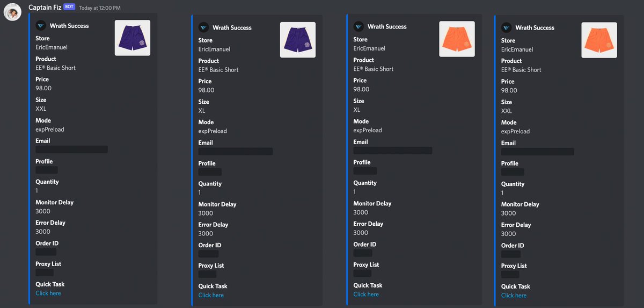The width and height of the screenshot is (644, 308).
Task: Click expPreload mode in purple XL embed
Action: [x=213, y=131]
